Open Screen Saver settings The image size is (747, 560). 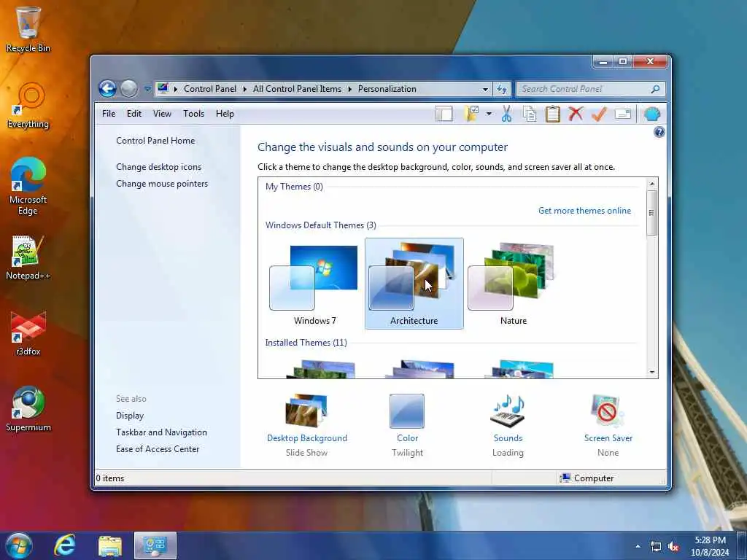click(x=608, y=425)
